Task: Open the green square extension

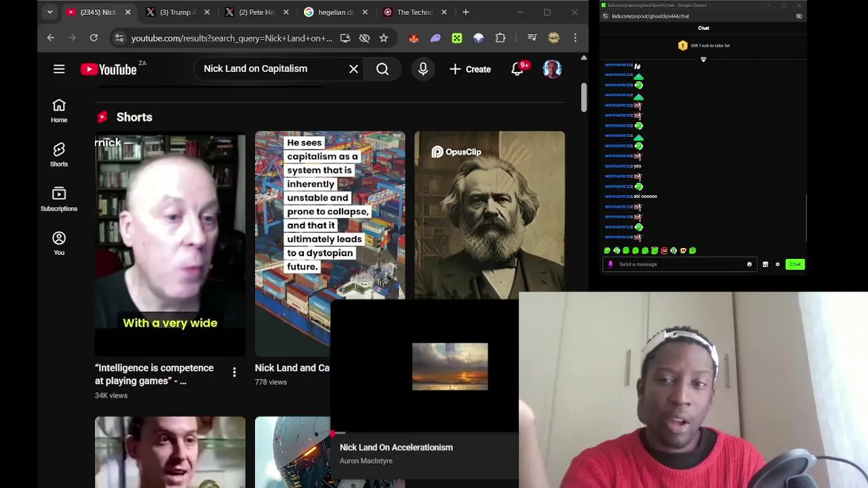Action: [x=457, y=38]
